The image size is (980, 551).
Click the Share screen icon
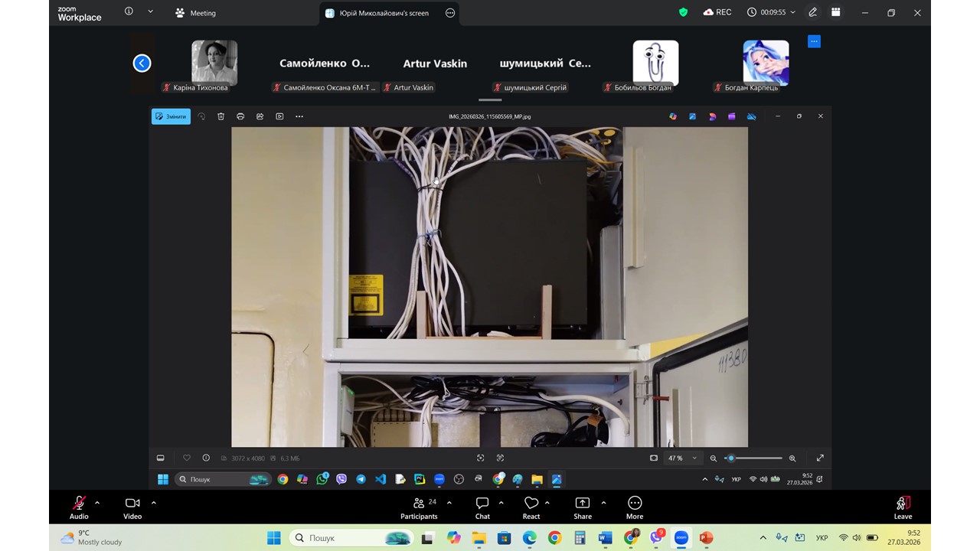point(583,504)
